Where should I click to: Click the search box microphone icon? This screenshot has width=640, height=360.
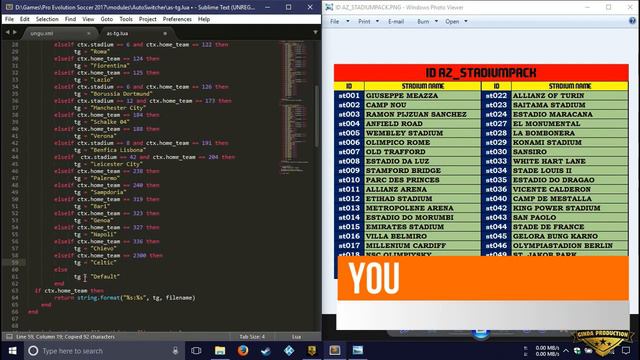(x=175, y=351)
